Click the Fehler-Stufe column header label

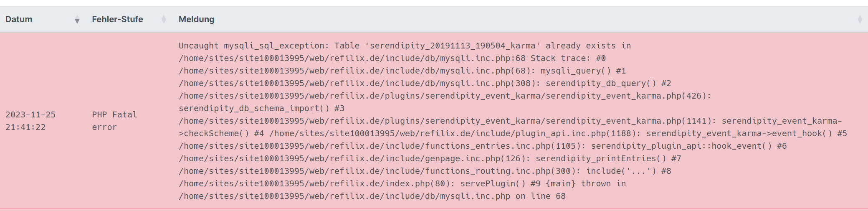point(117,19)
